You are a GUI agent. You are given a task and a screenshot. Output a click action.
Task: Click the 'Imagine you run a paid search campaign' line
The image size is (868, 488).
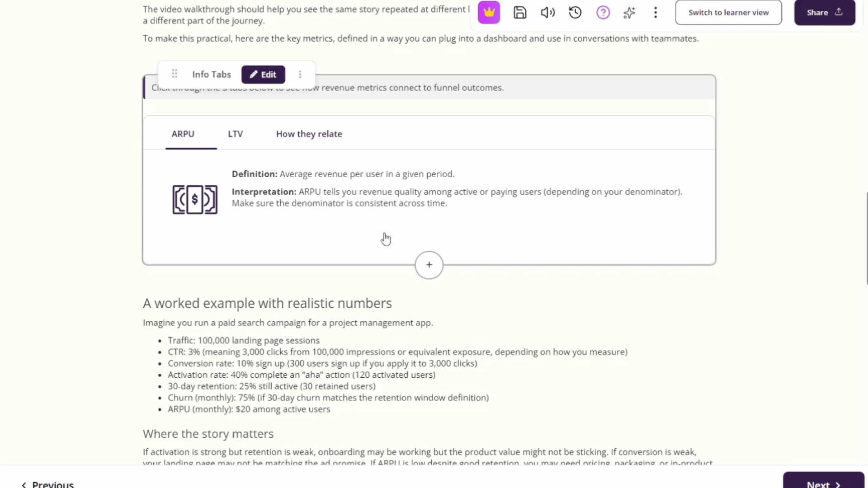[x=288, y=323]
